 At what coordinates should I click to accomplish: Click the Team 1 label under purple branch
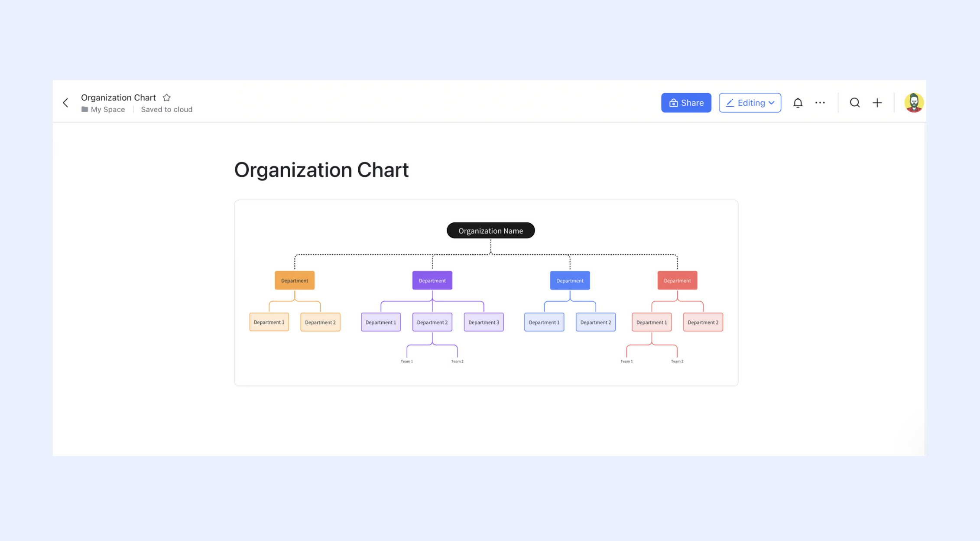tap(406, 361)
